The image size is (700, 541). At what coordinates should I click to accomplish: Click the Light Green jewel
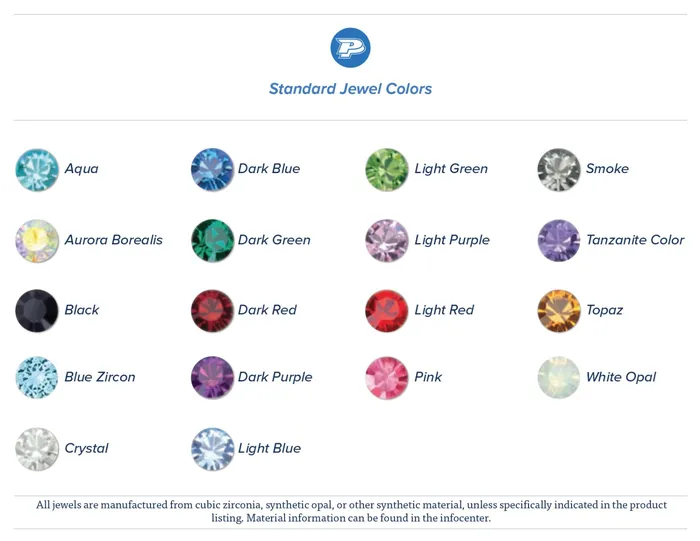coord(387,170)
